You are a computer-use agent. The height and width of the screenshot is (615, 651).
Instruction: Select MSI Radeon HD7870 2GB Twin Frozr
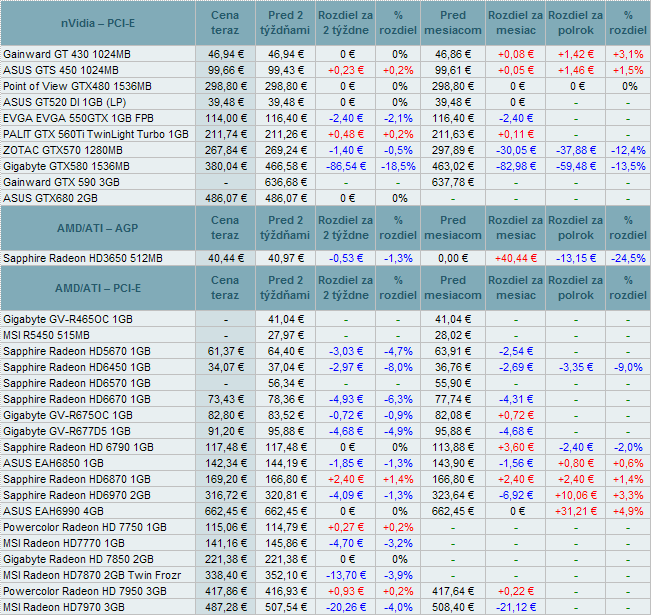[x=92, y=575]
